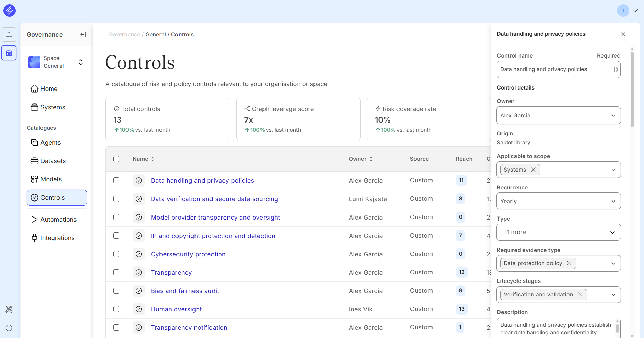
Task: Go to Automations in the sidebar
Action: 58,220
